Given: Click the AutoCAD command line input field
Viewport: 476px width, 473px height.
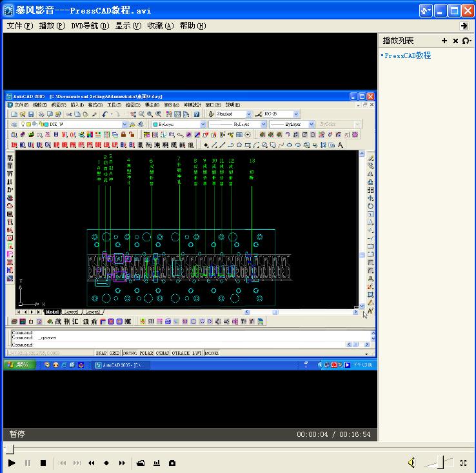Looking at the screenshot, I should pos(179,345).
